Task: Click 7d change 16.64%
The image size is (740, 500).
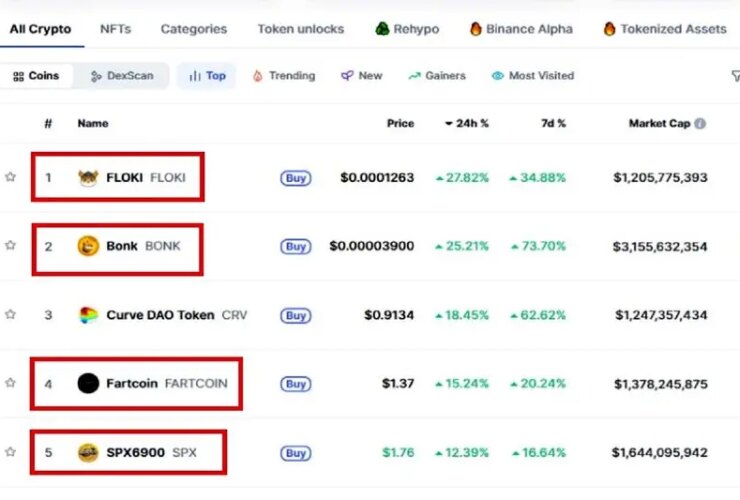Action: 539,452
